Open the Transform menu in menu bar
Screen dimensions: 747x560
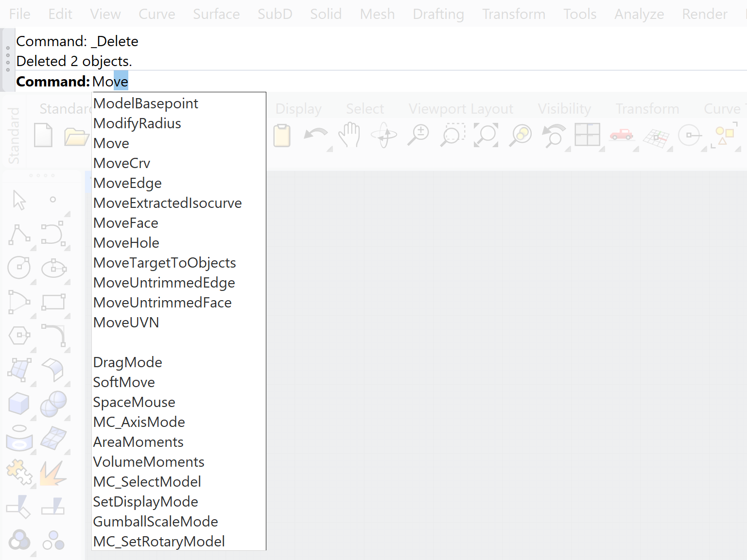coord(513,14)
